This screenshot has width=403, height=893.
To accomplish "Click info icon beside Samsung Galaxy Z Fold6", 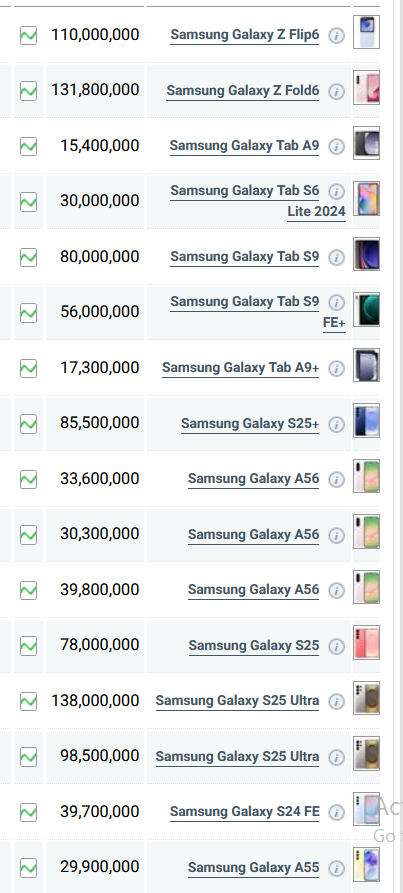I will (336, 91).
